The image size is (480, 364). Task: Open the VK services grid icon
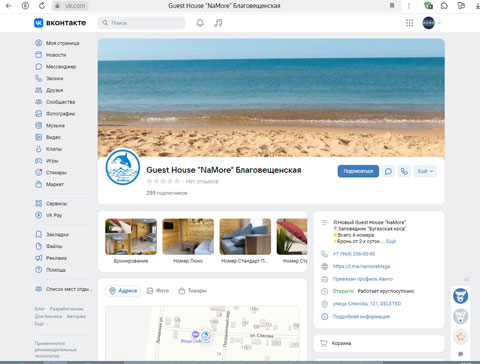[409, 23]
